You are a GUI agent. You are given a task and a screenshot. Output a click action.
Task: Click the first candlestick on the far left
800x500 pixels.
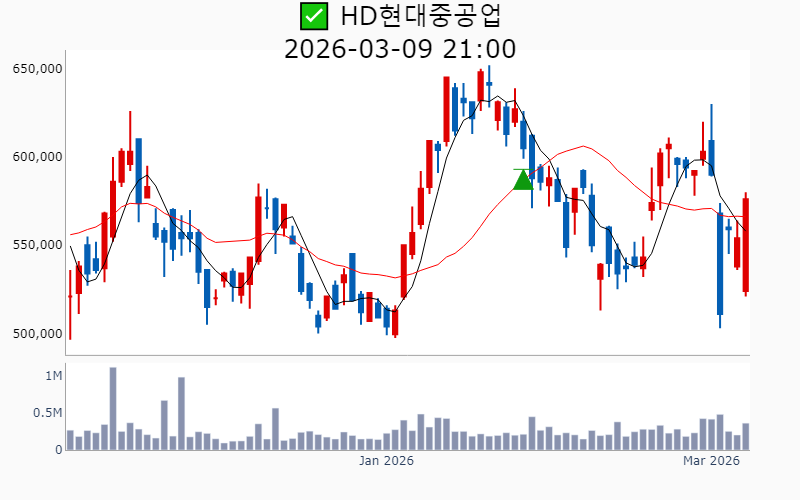point(70,297)
